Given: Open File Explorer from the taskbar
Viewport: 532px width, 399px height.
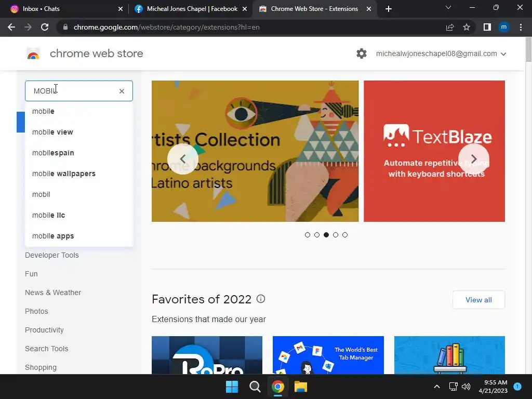Looking at the screenshot, I should (x=301, y=387).
